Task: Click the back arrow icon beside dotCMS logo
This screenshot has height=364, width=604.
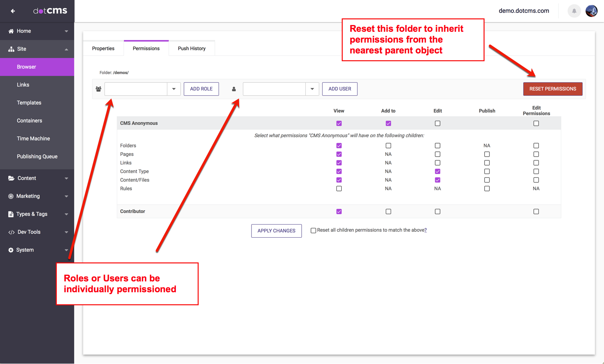Action: [x=13, y=11]
